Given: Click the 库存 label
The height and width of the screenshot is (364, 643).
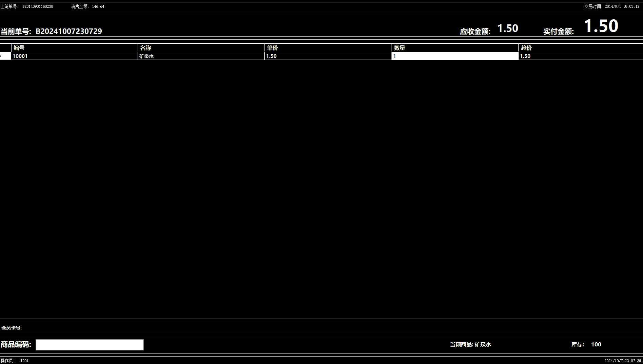Looking at the screenshot, I should pos(578,344).
